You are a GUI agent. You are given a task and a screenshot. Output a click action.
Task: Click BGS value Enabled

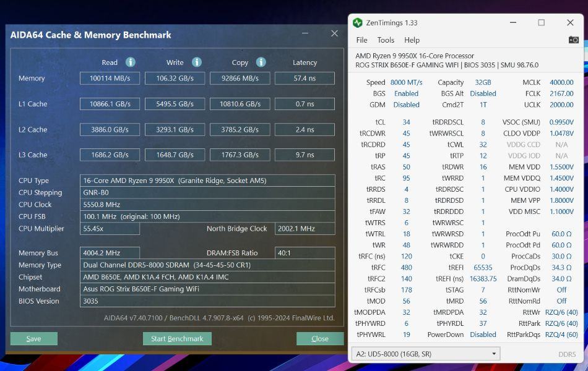[406, 94]
